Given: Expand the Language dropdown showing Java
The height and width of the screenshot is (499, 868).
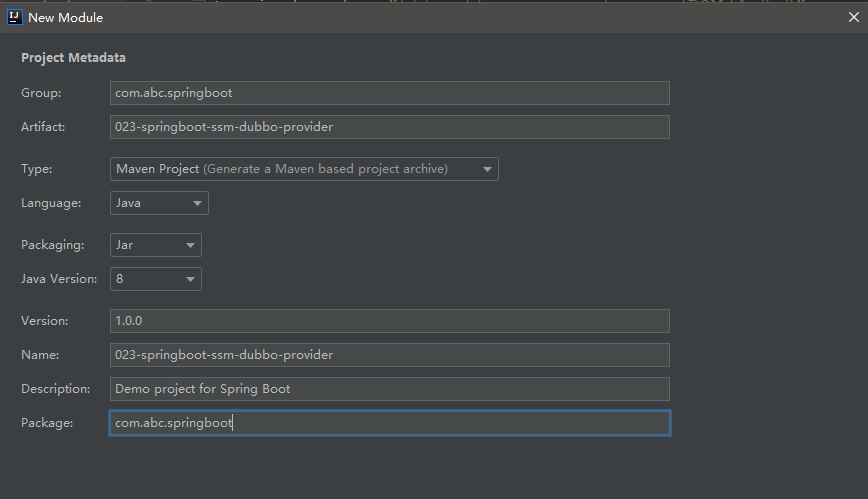Looking at the screenshot, I should pos(159,203).
